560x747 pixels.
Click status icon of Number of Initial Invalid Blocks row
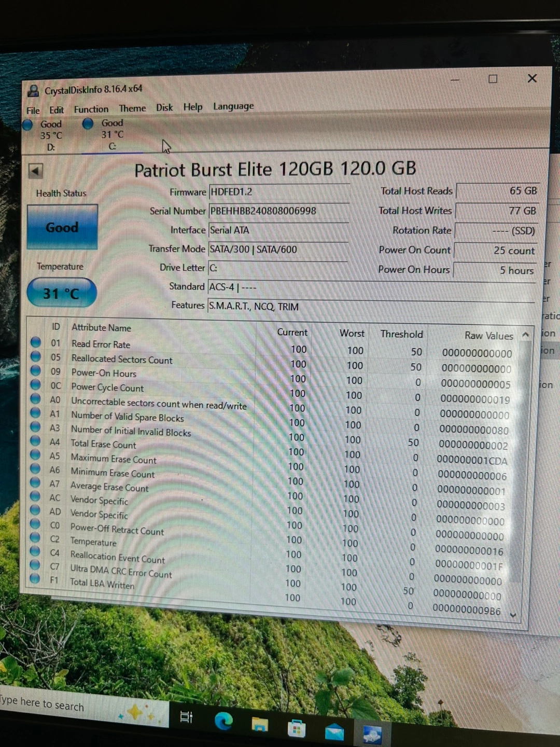[x=35, y=426]
